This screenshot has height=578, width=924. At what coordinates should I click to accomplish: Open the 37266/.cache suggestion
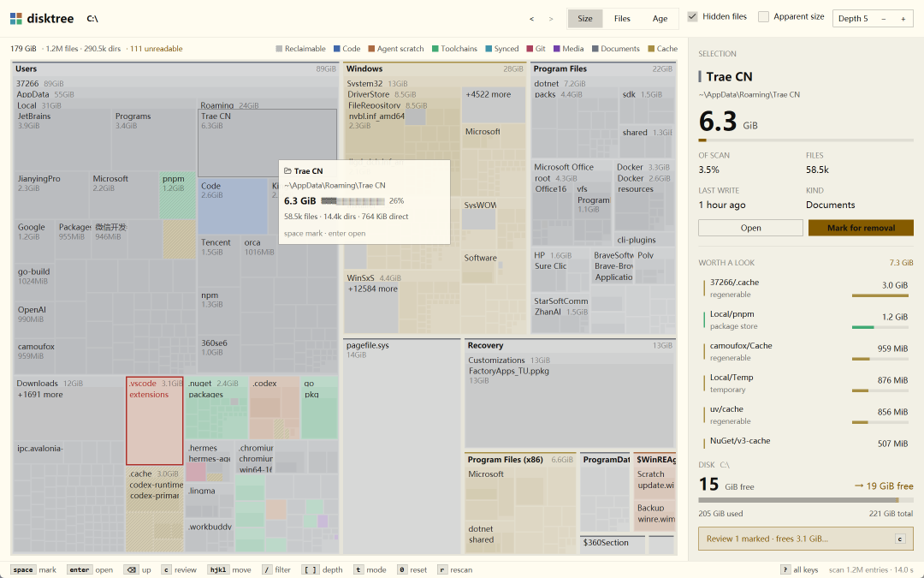coord(806,288)
